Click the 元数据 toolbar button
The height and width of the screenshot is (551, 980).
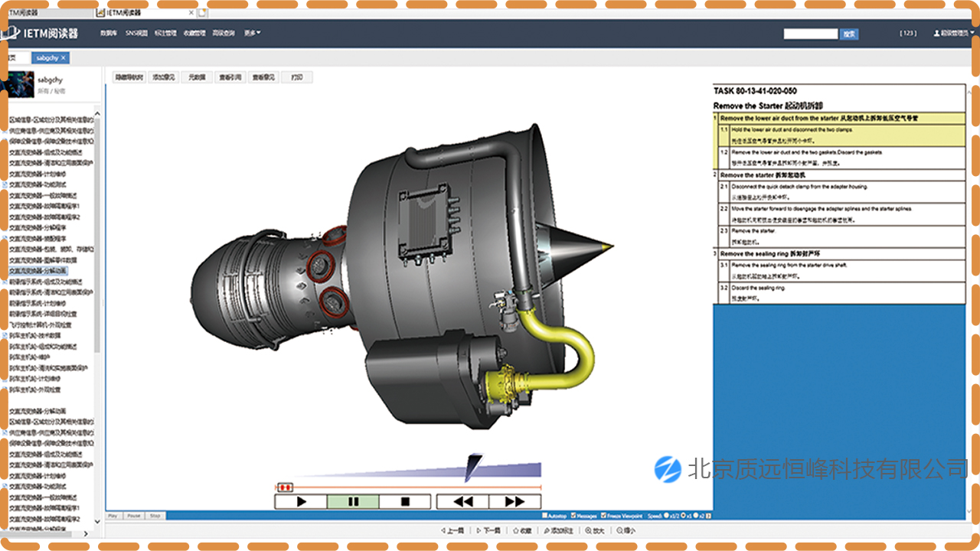pyautogui.click(x=198, y=77)
